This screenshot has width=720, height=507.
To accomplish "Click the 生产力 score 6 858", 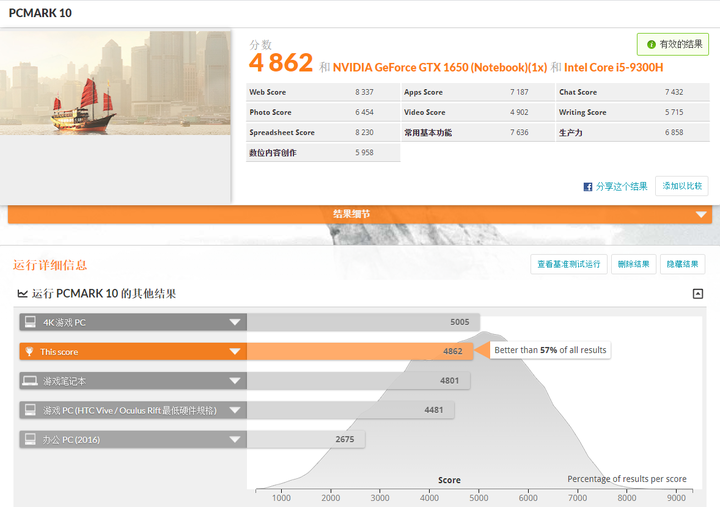I will pyautogui.click(x=674, y=132).
